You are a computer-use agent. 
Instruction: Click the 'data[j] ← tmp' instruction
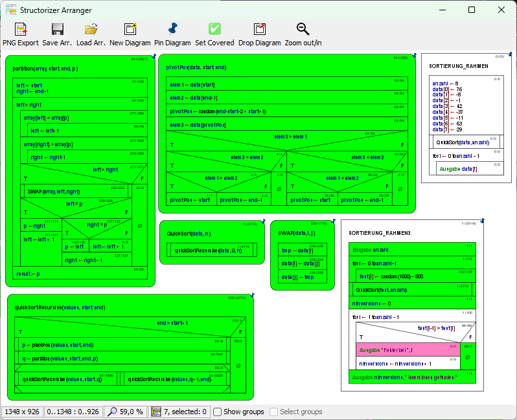[303, 276]
